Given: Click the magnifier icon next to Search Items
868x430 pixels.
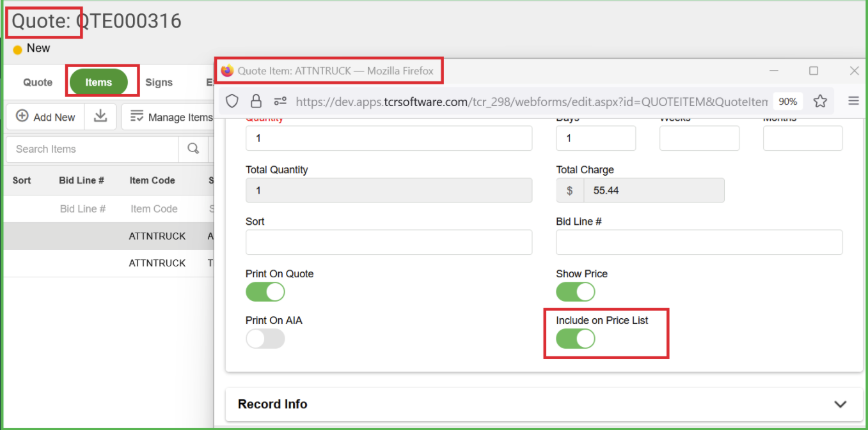Looking at the screenshot, I should click(193, 149).
